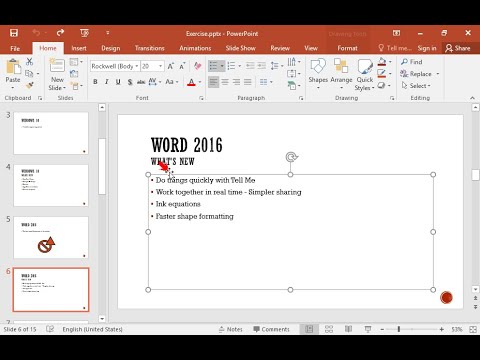Open the File tab
This screenshot has width=480, height=360.
15,48
